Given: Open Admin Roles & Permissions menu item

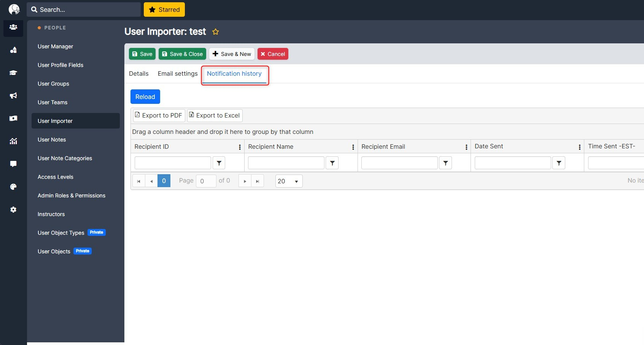Looking at the screenshot, I should (76, 196).
